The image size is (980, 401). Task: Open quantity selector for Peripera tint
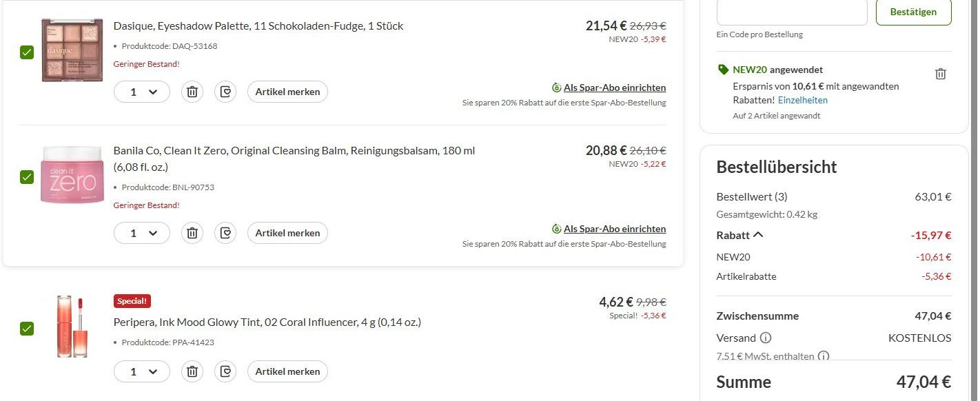point(142,371)
